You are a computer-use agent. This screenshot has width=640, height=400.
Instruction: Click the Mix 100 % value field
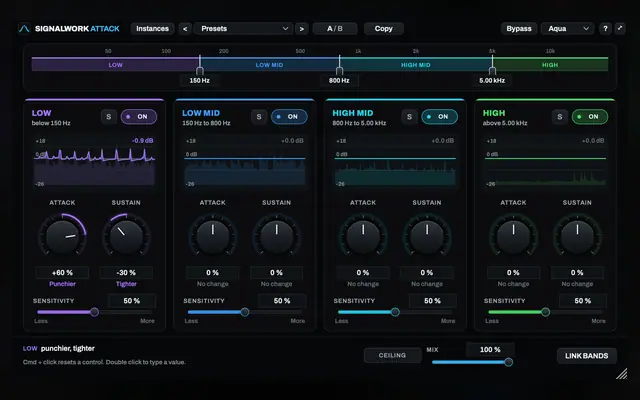click(490, 350)
